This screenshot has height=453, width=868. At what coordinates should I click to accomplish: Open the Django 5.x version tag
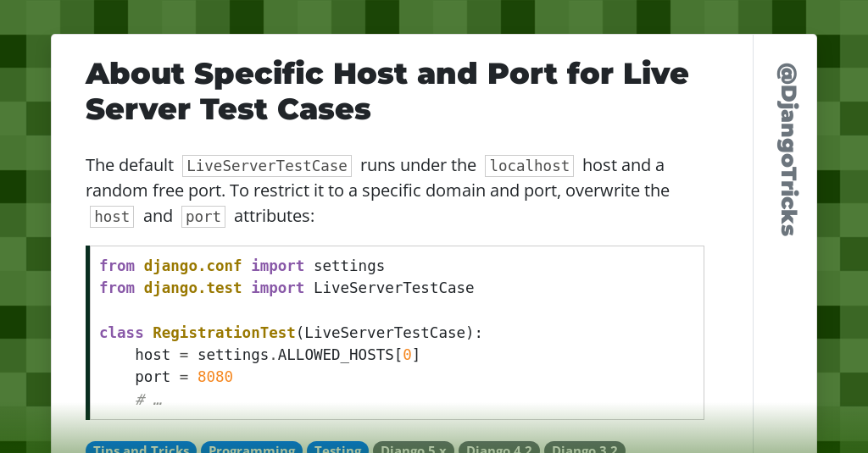414,448
